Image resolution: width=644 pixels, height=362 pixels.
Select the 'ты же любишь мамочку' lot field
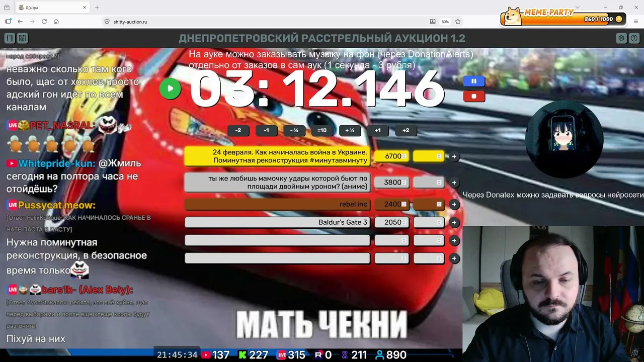tap(277, 183)
